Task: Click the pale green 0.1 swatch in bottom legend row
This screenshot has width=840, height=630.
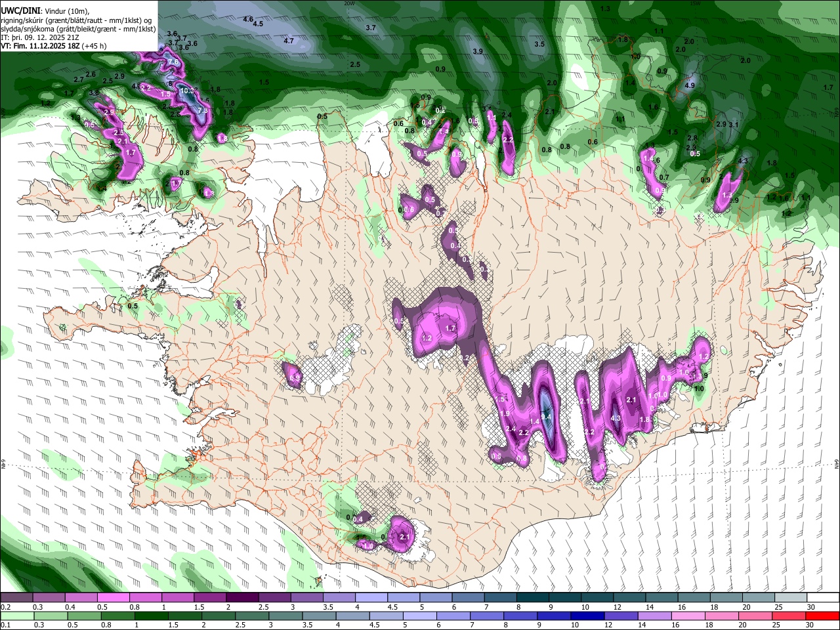Action: (16, 616)
